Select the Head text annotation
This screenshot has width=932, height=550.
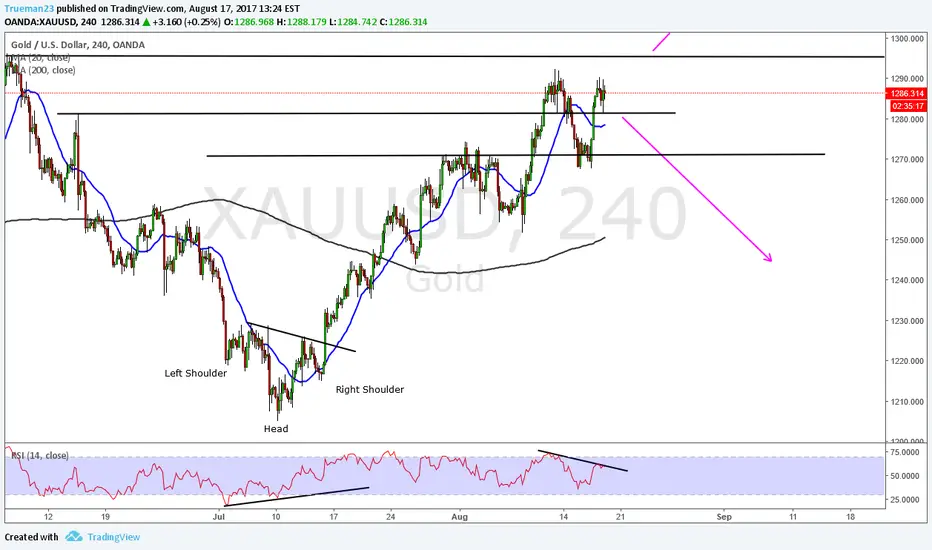point(276,428)
